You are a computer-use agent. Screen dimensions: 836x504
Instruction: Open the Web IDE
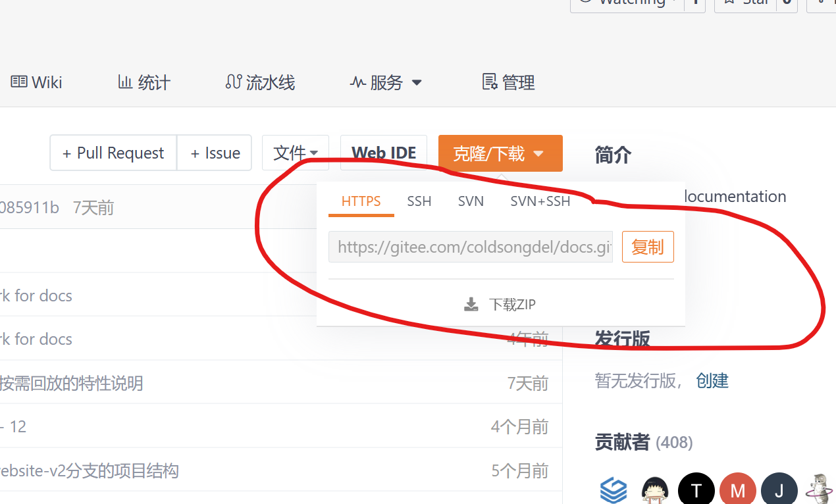384,153
